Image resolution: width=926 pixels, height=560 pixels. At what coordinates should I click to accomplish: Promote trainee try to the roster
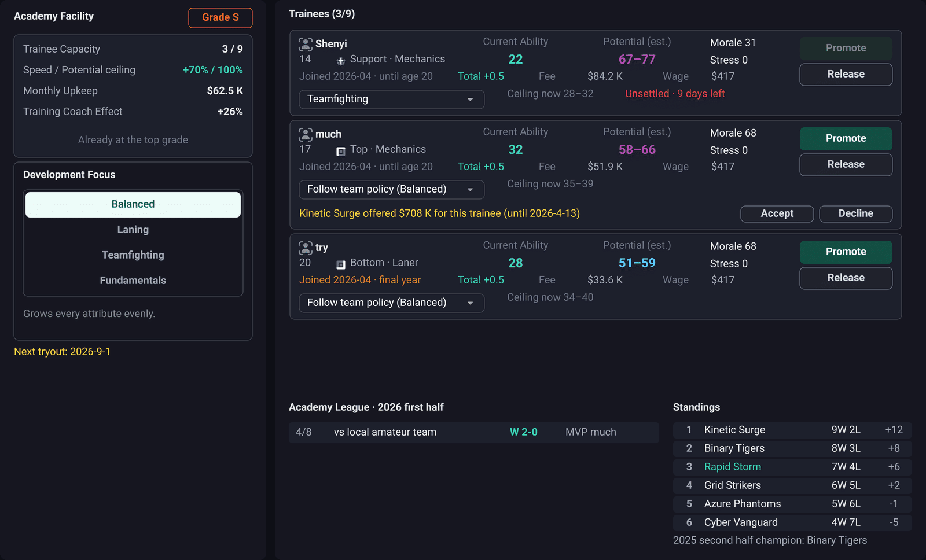[x=846, y=252]
